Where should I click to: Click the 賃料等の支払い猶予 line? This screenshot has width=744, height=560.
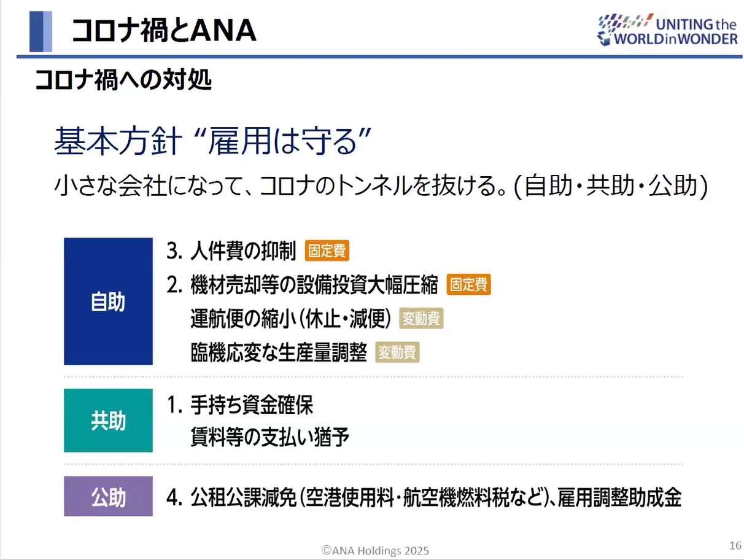270,438
